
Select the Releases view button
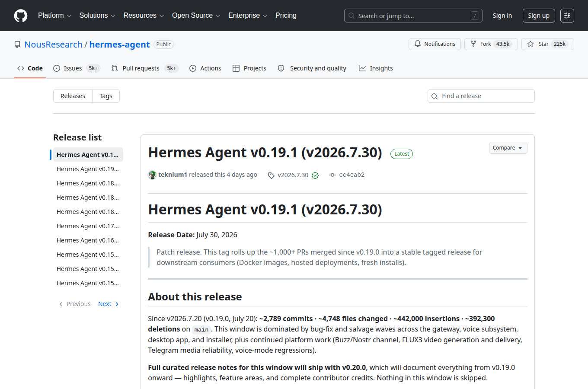(x=73, y=96)
